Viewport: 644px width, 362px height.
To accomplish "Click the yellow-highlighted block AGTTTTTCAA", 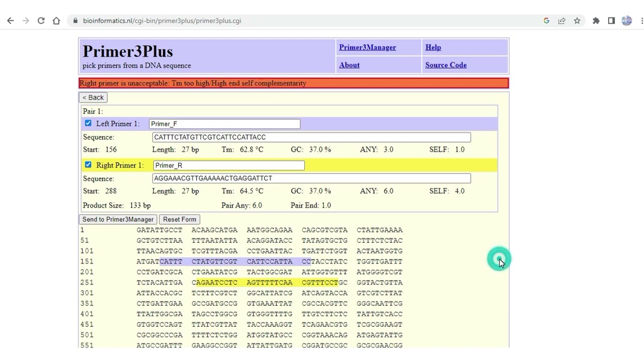I will pos(269,283).
